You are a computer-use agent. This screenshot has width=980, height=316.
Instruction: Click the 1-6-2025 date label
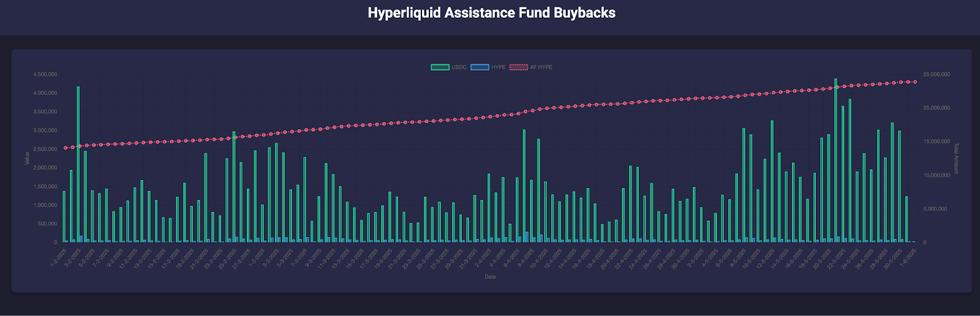pyautogui.click(x=907, y=257)
